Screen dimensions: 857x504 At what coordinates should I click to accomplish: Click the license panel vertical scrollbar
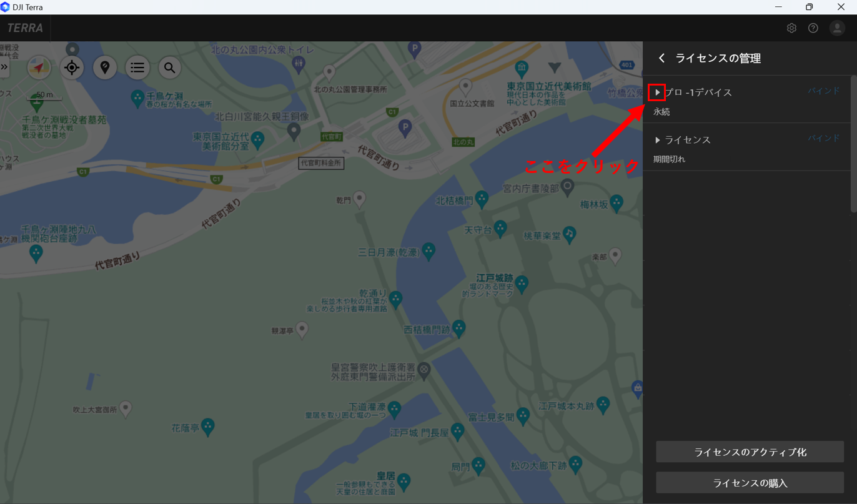854,145
